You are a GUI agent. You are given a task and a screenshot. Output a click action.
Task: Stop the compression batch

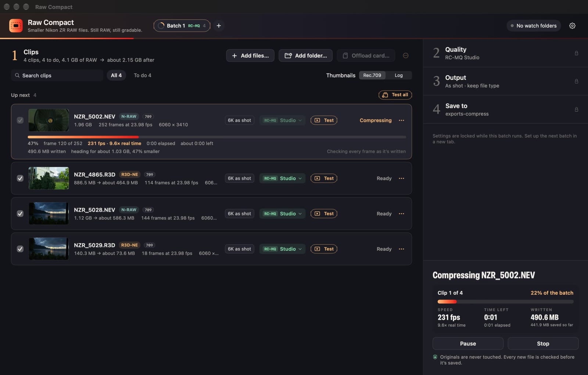(x=543, y=343)
